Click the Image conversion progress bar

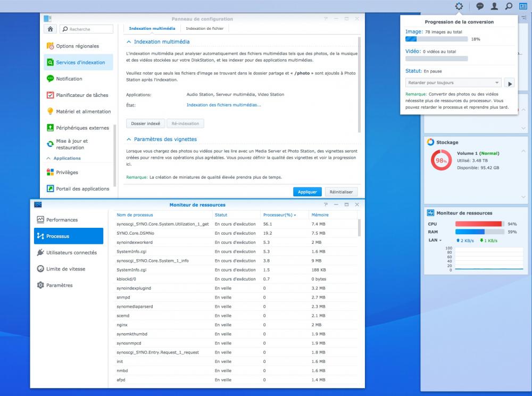click(437, 39)
